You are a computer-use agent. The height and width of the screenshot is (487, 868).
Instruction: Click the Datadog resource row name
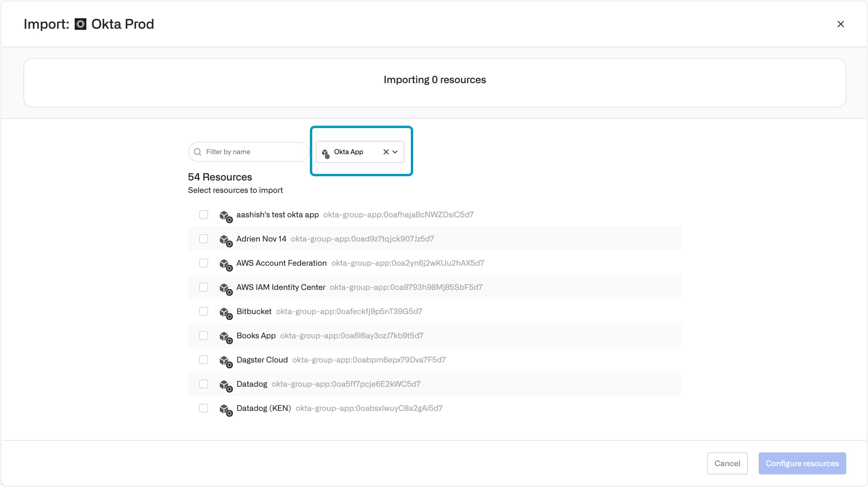(251, 384)
